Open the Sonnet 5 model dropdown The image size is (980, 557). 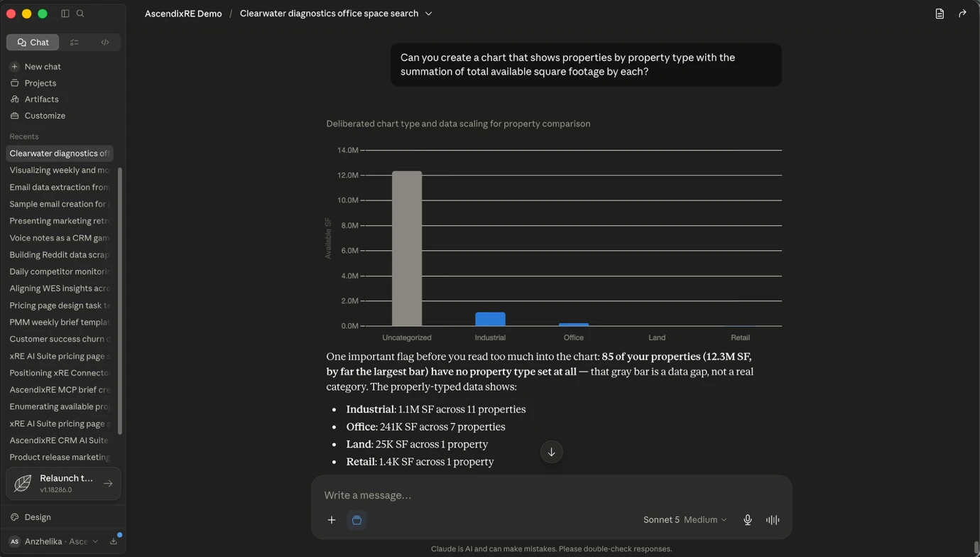[x=685, y=520]
